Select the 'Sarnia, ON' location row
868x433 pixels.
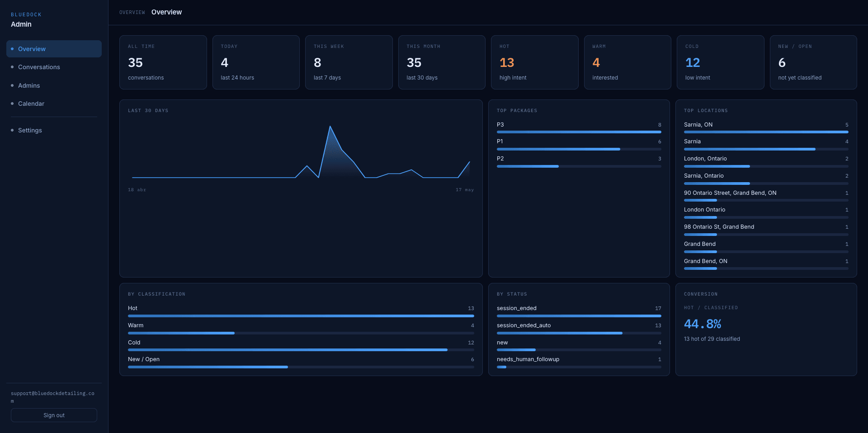click(766, 128)
